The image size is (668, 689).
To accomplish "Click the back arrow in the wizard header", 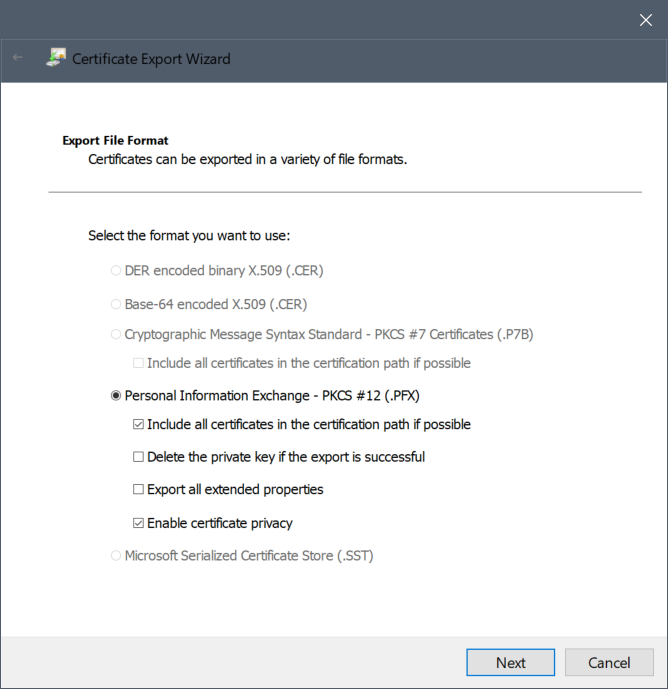I will pyautogui.click(x=18, y=58).
